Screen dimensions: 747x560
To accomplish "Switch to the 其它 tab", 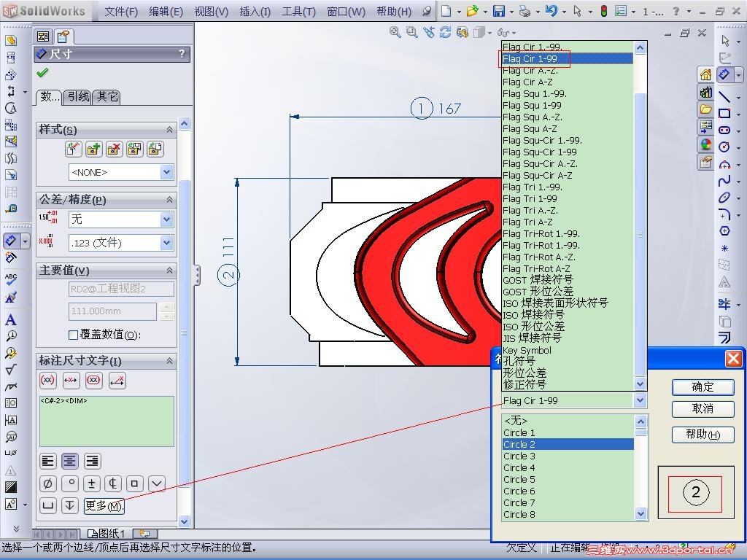I will point(107,97).
